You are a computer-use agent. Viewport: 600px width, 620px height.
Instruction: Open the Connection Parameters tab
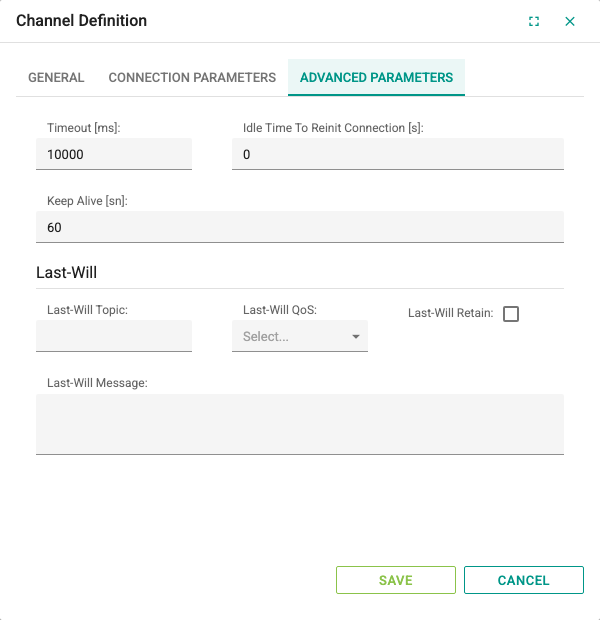click(x=192, y=78)
